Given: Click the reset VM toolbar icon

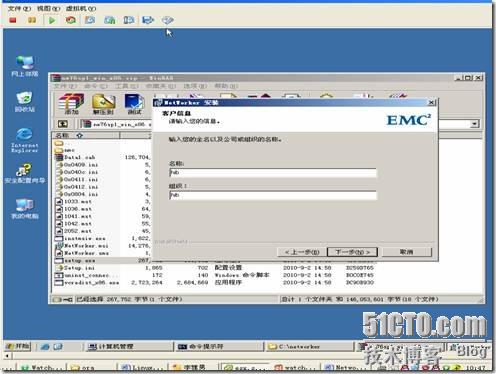Looking at the screenshot, I should coord(71,20).
